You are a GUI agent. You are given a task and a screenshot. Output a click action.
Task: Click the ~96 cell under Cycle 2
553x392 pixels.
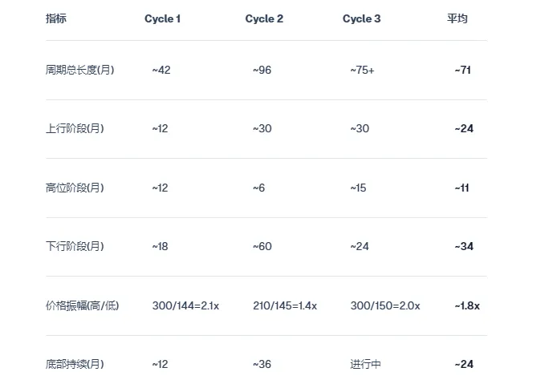tap(262, 70)
